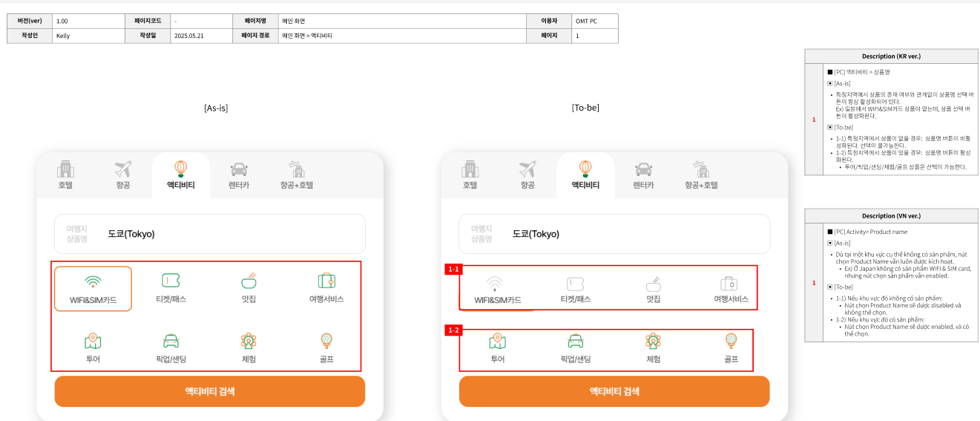Switch to 액티비티 tab in To-be panel
The image size is (980, 421).
pos(585,175)
